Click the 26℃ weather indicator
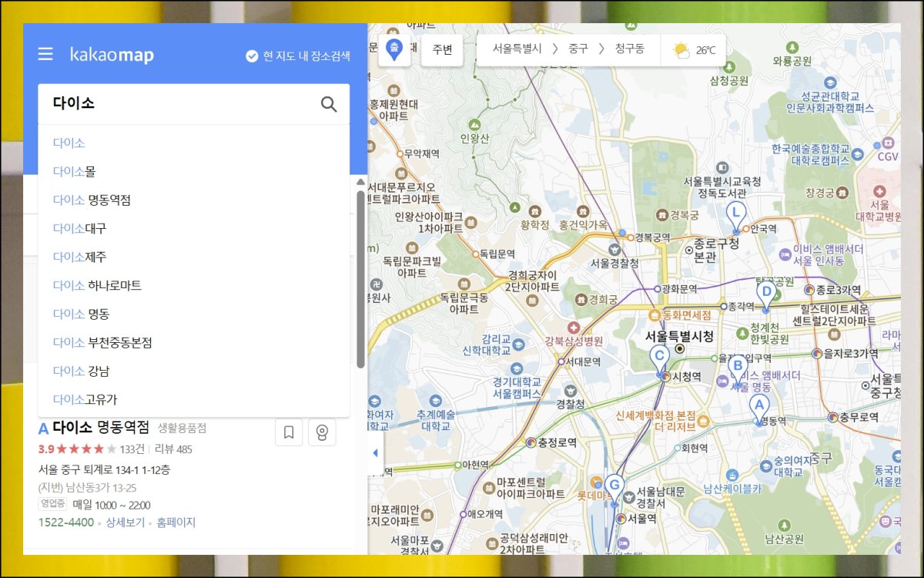Viewport: 924px width, 578px height. point(694,50)
